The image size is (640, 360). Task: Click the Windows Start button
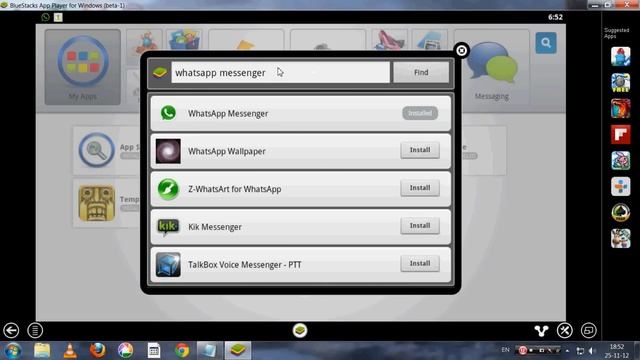click(x=13, y=351)
